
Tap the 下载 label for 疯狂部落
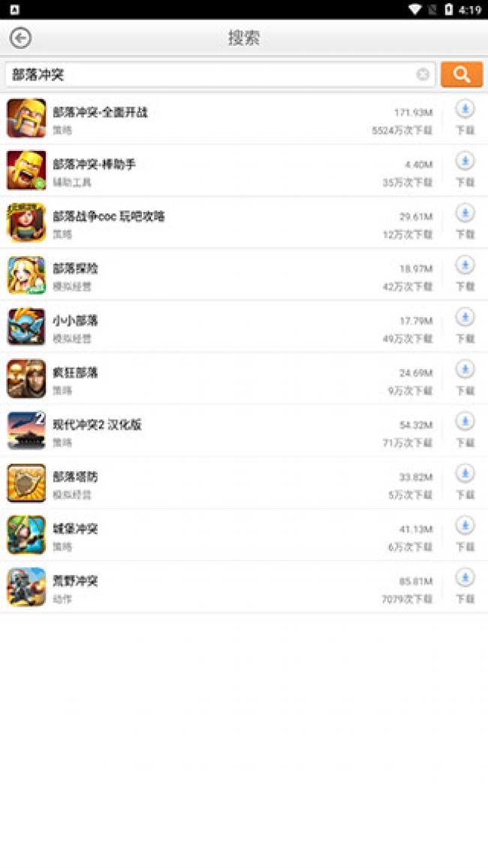[x=465, y=391]
